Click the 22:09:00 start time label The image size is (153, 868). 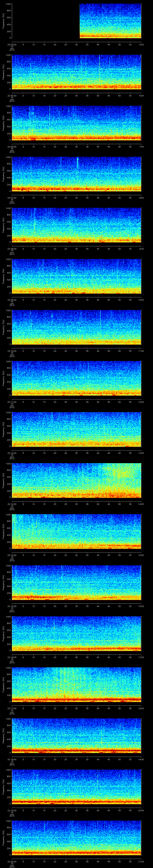(12, 300)
